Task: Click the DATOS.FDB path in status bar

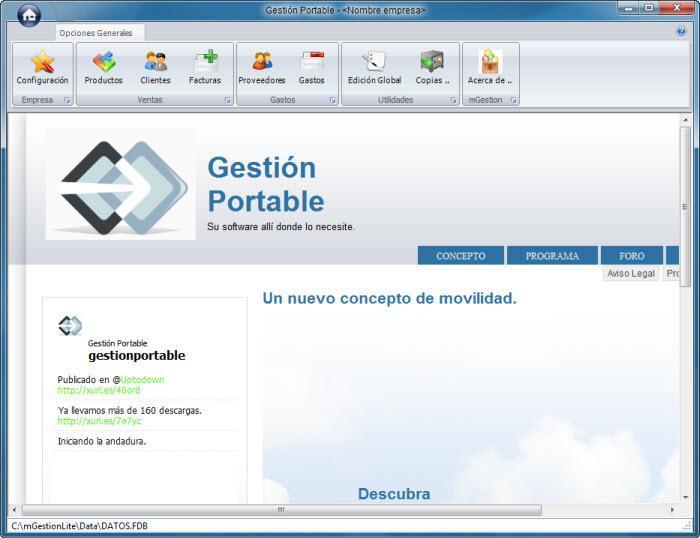Action: coord(79,526)
